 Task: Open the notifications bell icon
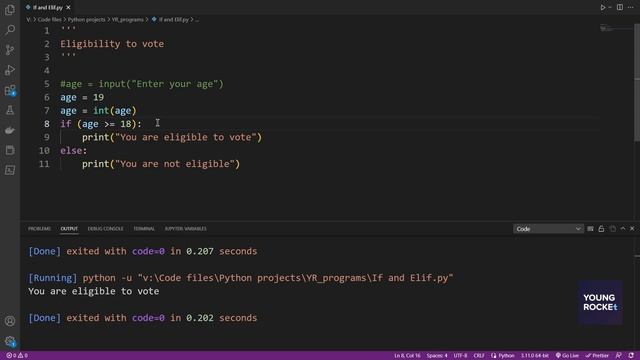pyautogui.click(x=631, y=356)
